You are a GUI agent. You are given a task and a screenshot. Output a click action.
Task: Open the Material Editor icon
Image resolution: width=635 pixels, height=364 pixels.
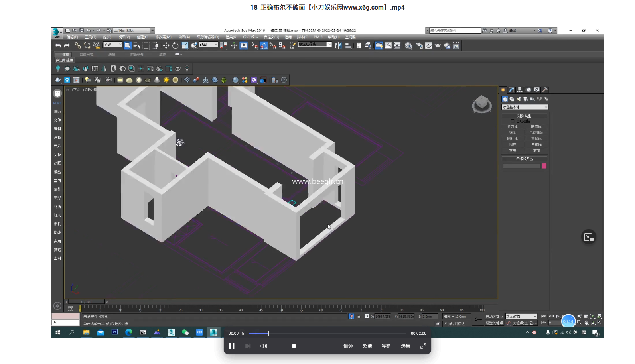click(x=408, y=45)
